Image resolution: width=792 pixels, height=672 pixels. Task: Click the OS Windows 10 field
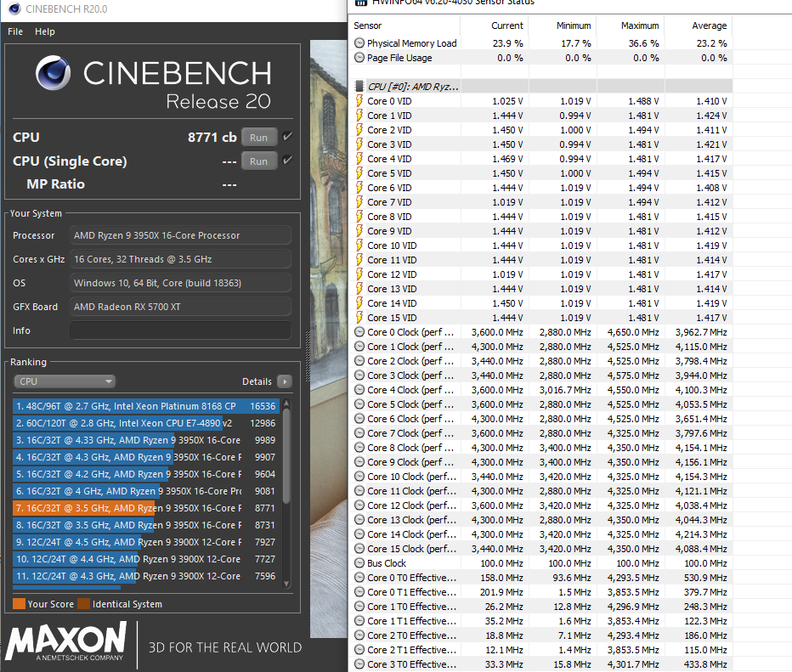[180, 283]
